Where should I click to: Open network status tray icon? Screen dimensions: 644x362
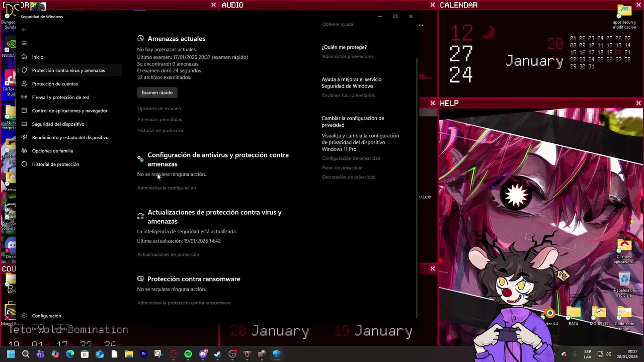click(x=600, y=354)
